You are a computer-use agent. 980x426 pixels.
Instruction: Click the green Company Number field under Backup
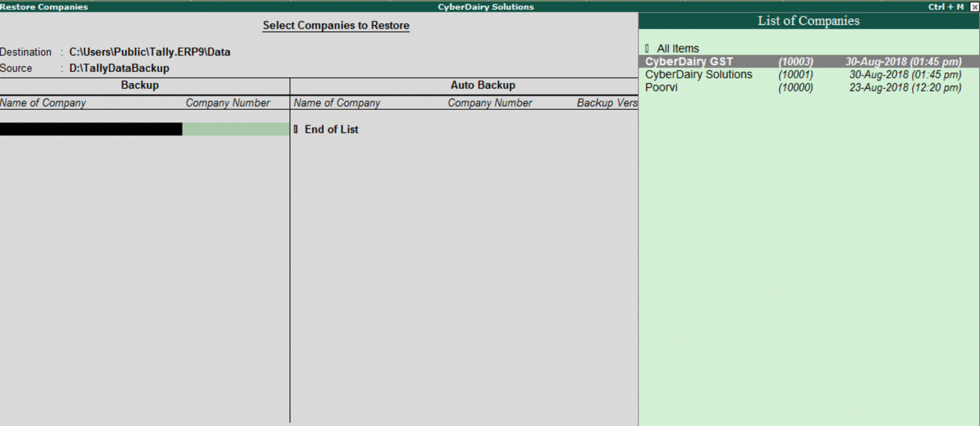(x=236, y=129)
